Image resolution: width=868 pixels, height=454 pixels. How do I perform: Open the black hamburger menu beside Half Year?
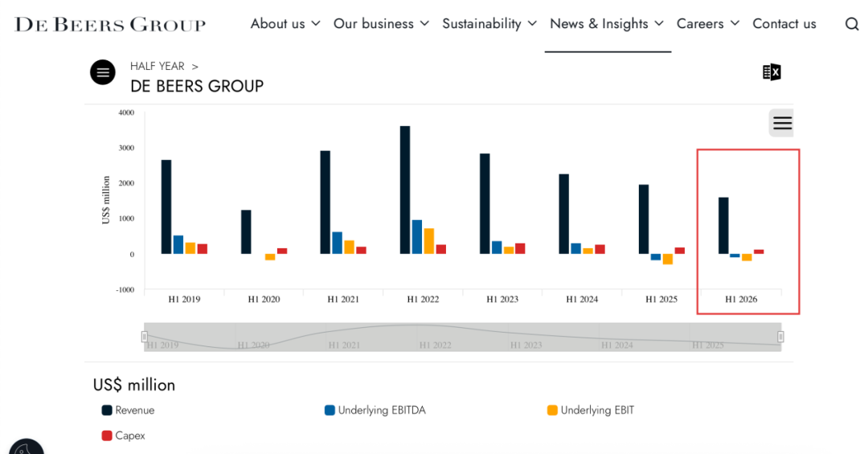103,72
